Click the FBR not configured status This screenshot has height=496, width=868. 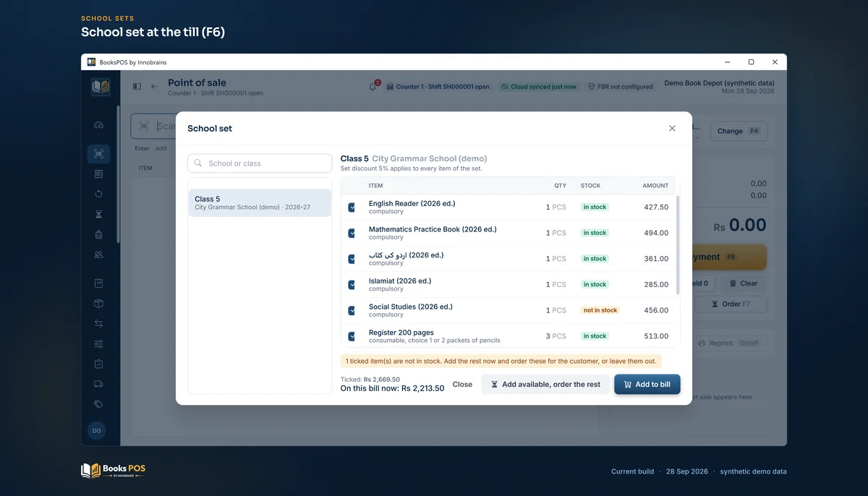point(621,87)
